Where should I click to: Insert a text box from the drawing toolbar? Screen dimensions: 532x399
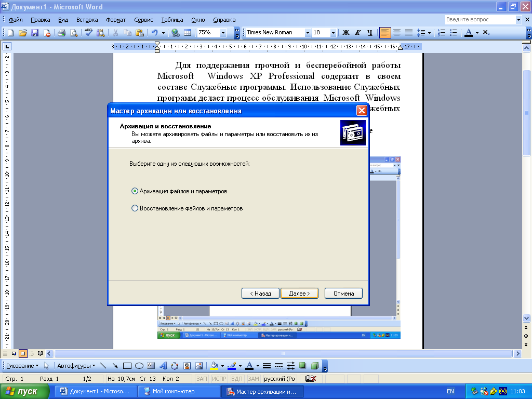pos(151,366)
